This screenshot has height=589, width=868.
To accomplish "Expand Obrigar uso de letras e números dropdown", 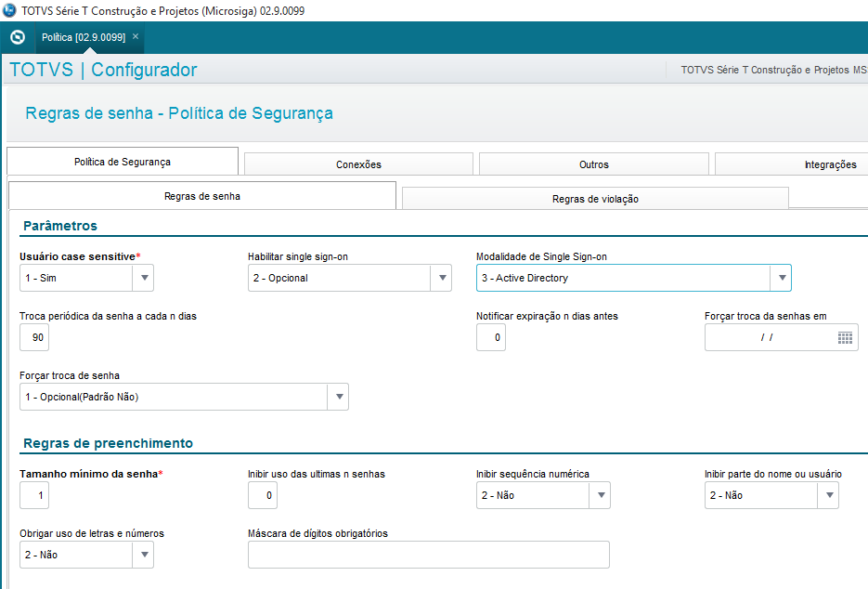I will click(144, 555).
